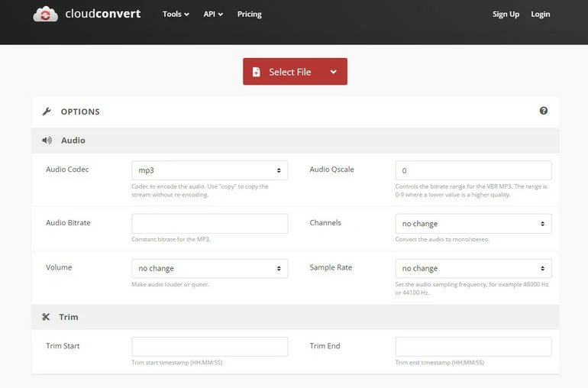The height and width of the screenshot is (388, 588).
Task: Click the Trim section heading
Action: click(x=69, y=317)
